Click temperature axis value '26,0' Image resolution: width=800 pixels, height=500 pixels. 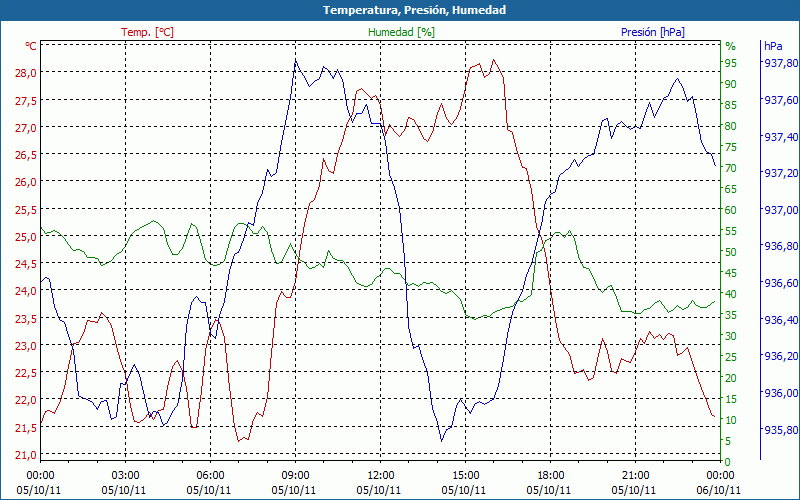(26, 182)
